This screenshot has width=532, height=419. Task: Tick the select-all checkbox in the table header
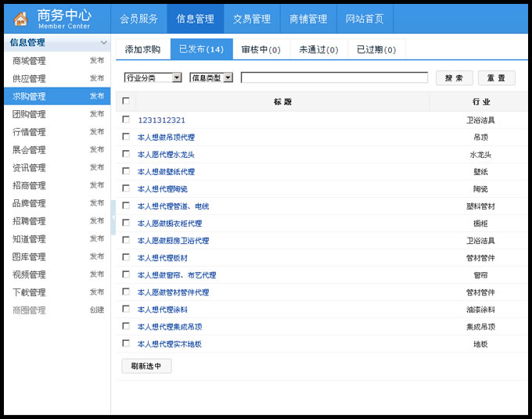tap(126, 102)
